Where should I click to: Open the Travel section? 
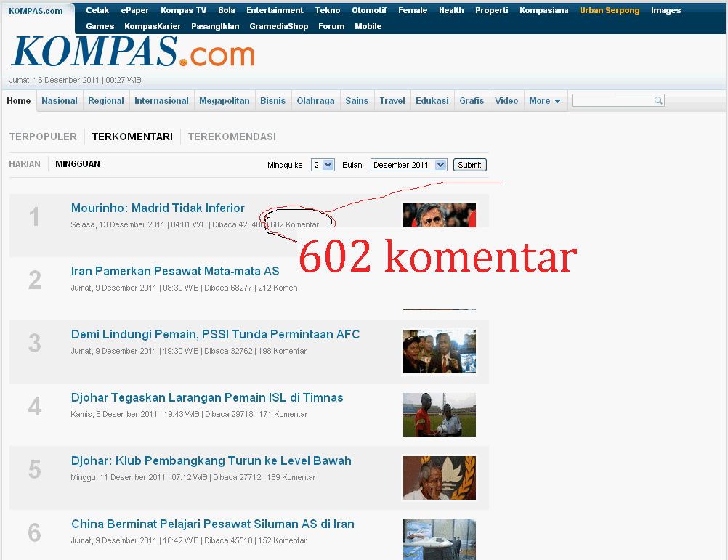392,101
